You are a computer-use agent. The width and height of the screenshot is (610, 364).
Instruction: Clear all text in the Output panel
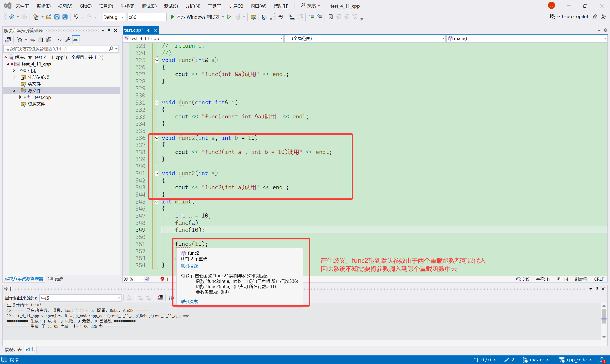160,298
